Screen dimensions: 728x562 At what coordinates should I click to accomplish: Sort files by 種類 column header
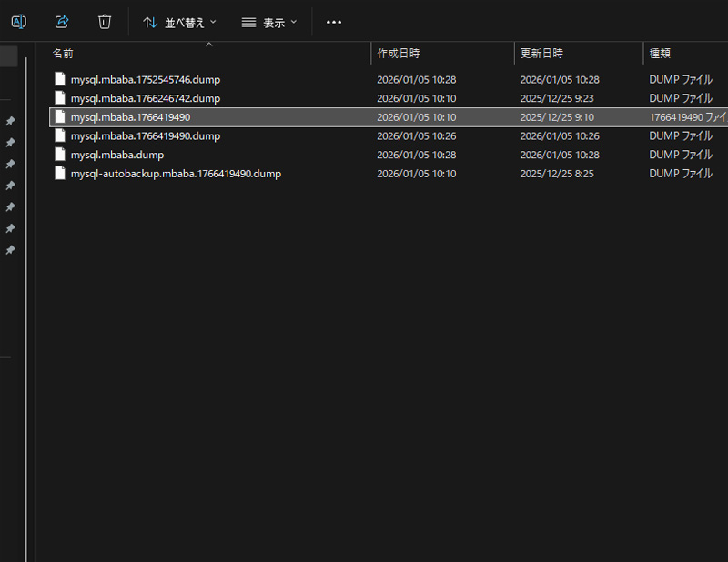point(660,54)
